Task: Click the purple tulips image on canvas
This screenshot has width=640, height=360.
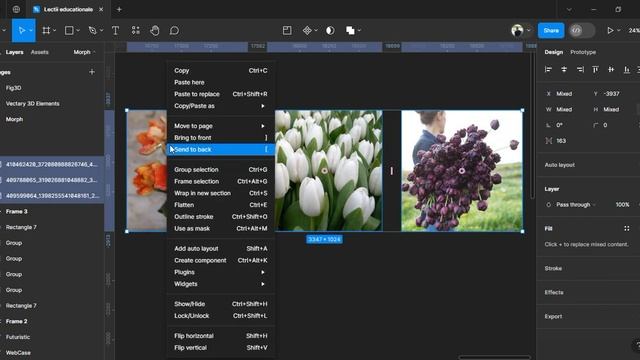Action: tap(462, 171)
